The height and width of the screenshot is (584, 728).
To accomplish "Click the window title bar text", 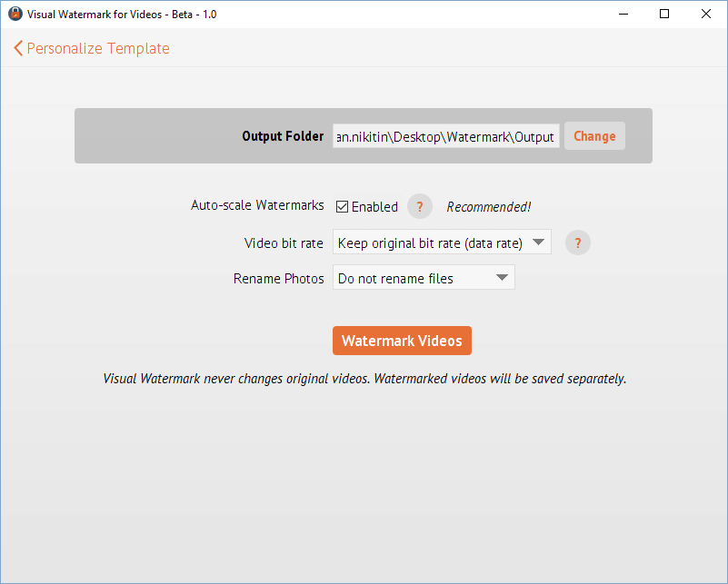I will [122, 14].
